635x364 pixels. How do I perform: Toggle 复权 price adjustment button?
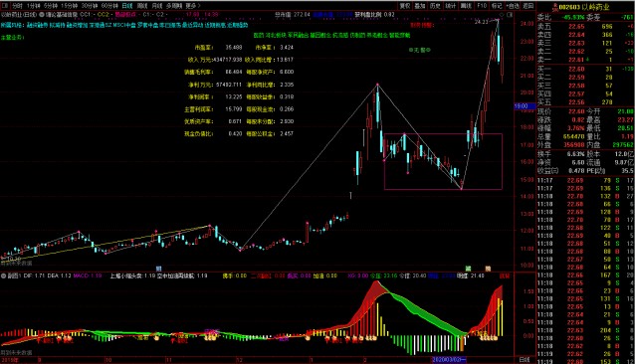(405, 6)
